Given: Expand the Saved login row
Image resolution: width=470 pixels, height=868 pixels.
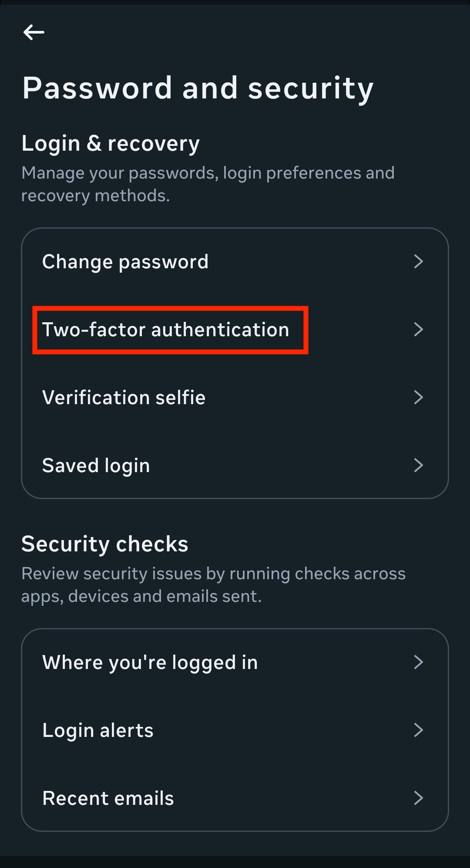Looking at the screenshot, I should (96, 465).
